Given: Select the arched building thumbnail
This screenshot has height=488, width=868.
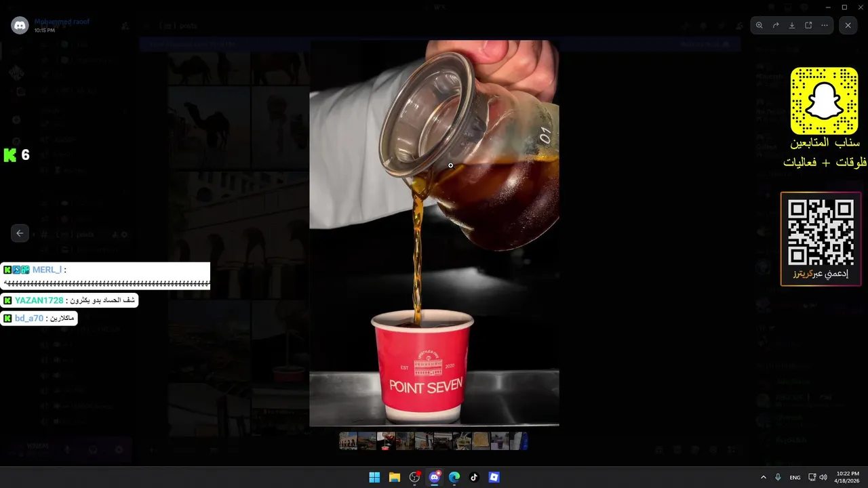Looking at the screenshot, I should click(348, 441).
